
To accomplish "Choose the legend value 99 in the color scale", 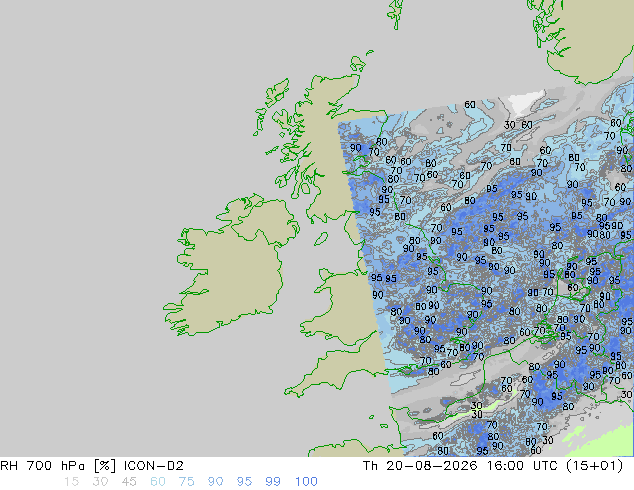I will pyautogui.click(x=273, y=482).
